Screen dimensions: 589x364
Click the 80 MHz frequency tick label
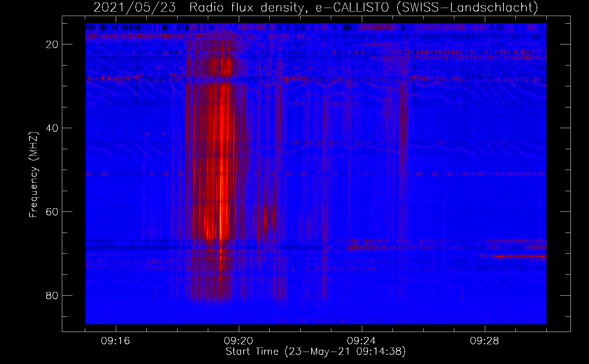(52, 296)
